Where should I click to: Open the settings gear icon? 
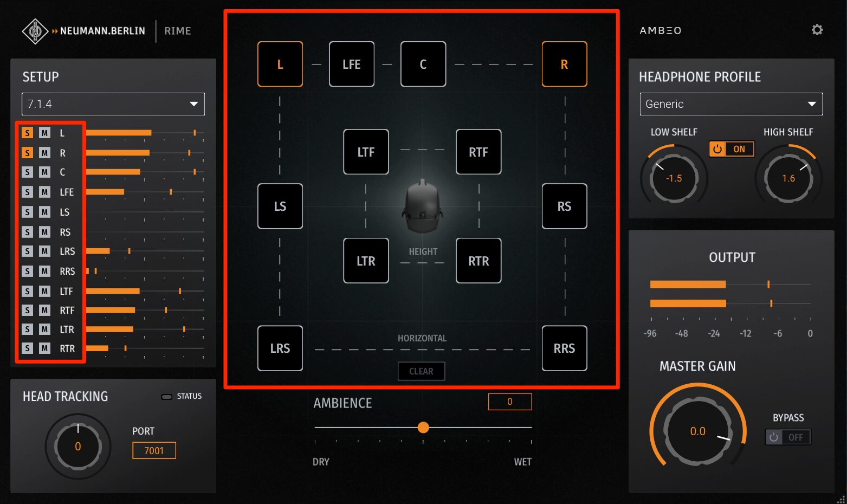coord(817,30)
